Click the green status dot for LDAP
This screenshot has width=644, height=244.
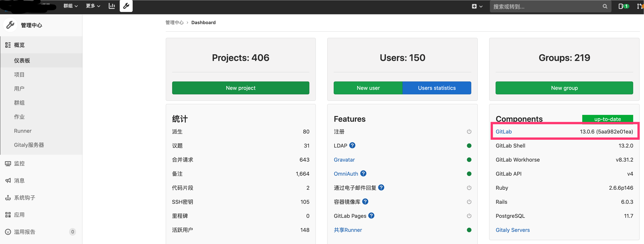(x=469, y=146)
